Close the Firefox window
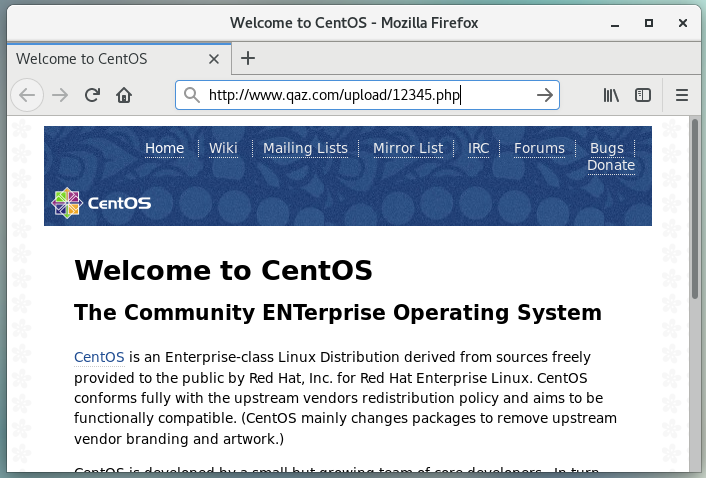Screen dimensions: 706x478 tap(683, 23)
